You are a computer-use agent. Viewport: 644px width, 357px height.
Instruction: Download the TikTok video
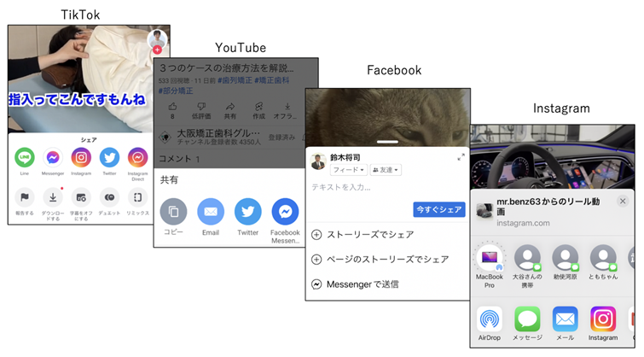coord(53,198)
